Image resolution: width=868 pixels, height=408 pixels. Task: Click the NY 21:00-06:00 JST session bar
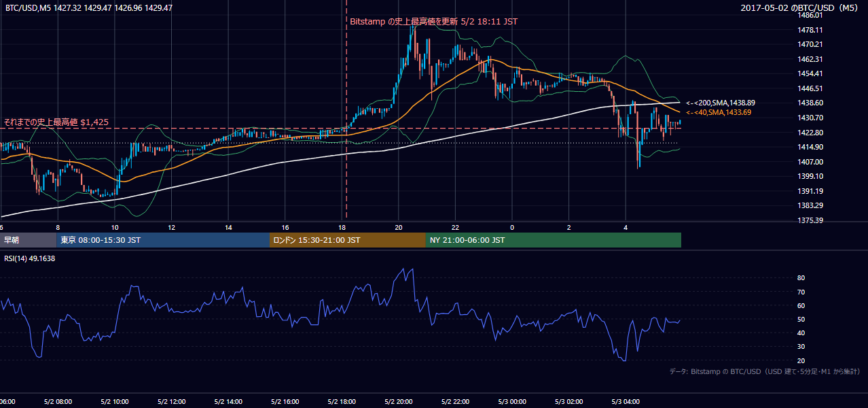click(554, 240)
